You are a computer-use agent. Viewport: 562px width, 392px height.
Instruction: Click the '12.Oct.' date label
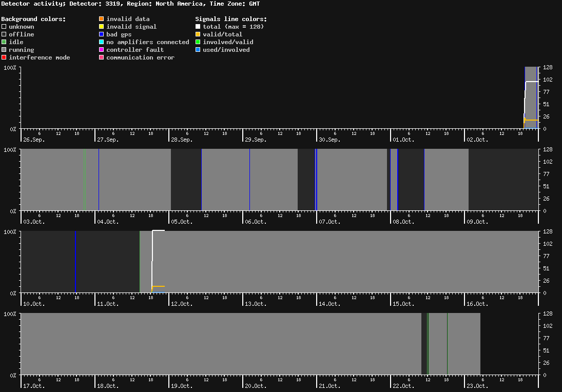[x=182, y=304]
